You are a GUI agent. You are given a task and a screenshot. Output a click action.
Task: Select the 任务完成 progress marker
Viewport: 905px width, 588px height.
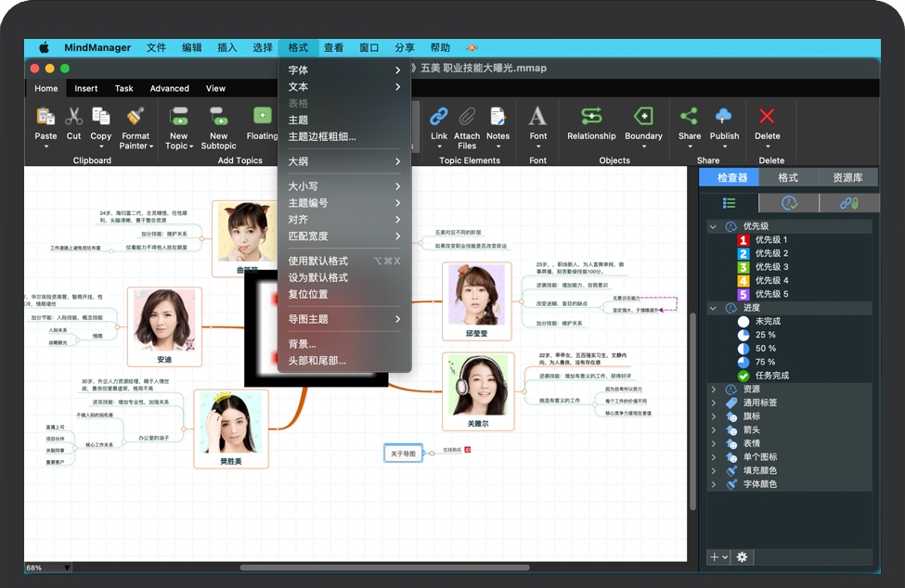click(743, 376)
